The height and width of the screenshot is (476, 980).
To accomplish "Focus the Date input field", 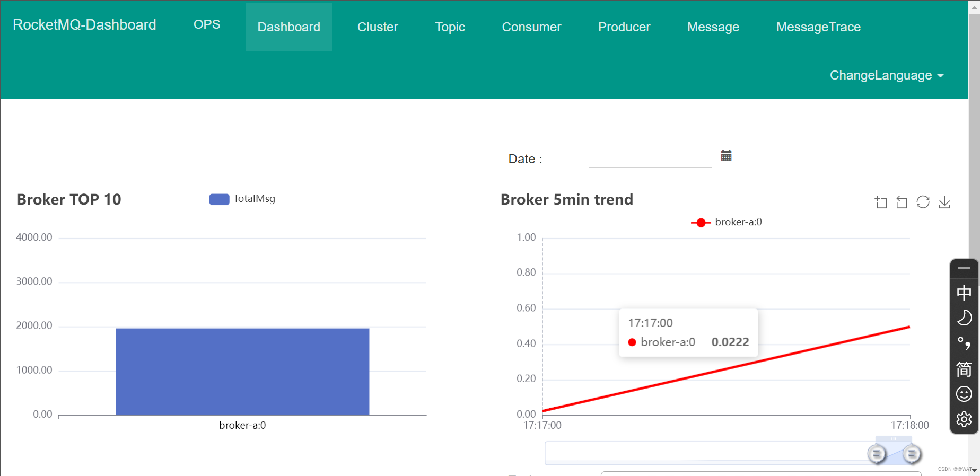I will [x=650, y=158].
